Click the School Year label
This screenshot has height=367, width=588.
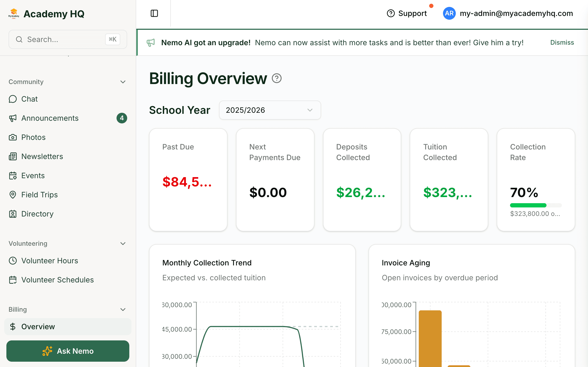click(180, 110)
